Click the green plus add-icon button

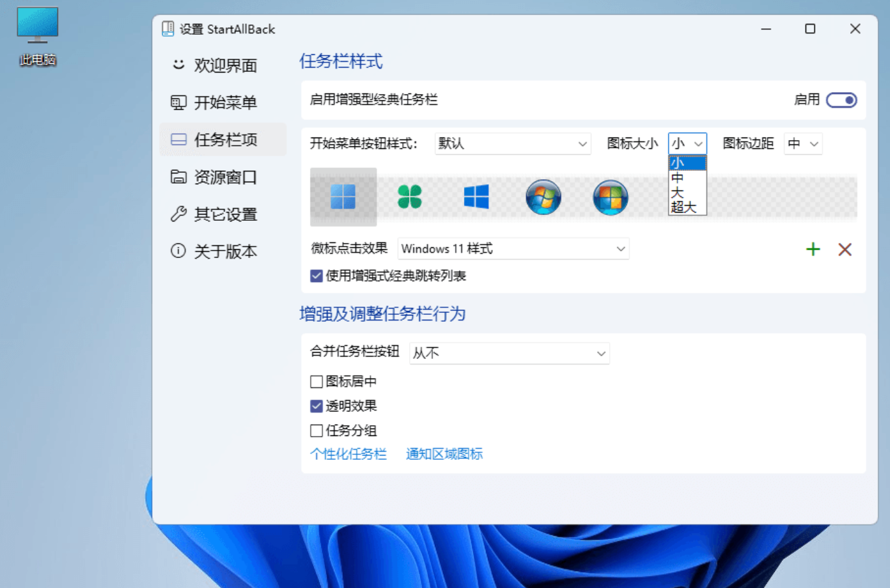coord(813,249)
